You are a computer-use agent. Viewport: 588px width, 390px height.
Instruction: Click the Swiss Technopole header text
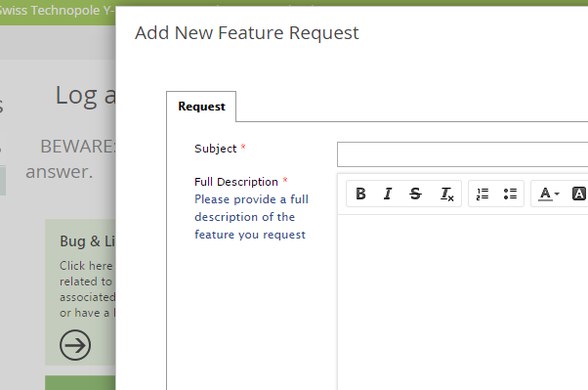(x=57, y=10)
